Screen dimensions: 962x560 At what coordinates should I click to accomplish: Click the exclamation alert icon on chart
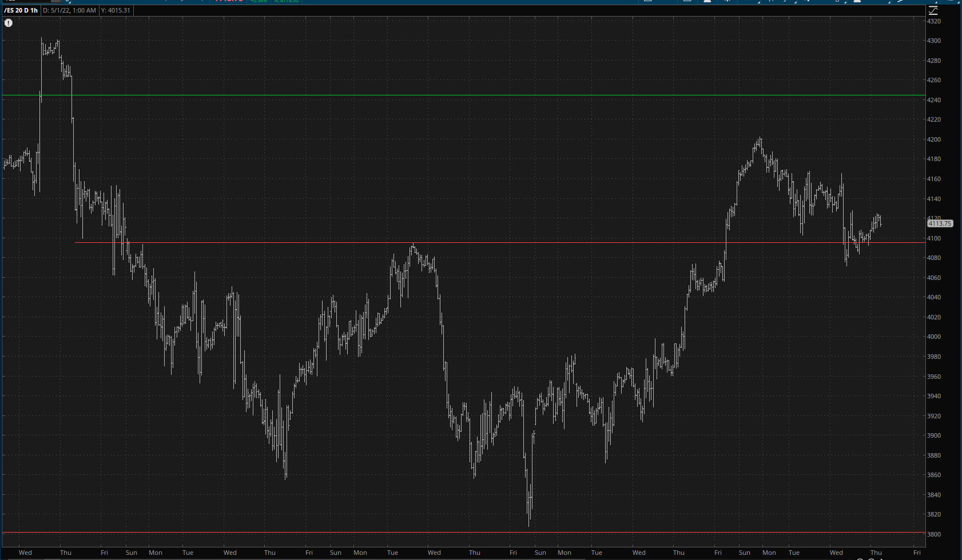point(9,23)
